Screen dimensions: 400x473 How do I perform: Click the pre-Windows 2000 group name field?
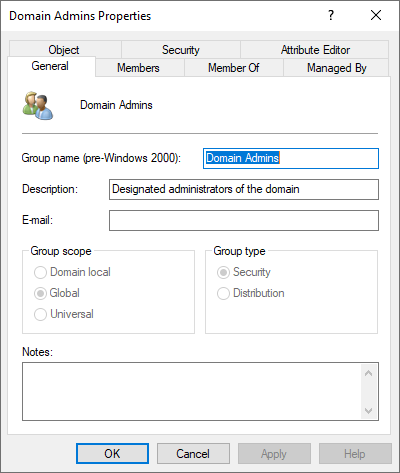[291, 158]
